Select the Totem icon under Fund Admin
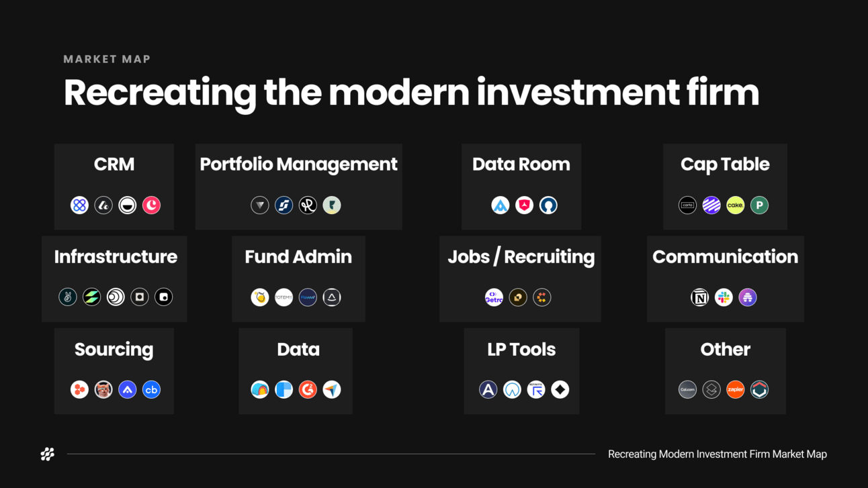The height and width of the screenshot is (488, 868). point(284,297)
